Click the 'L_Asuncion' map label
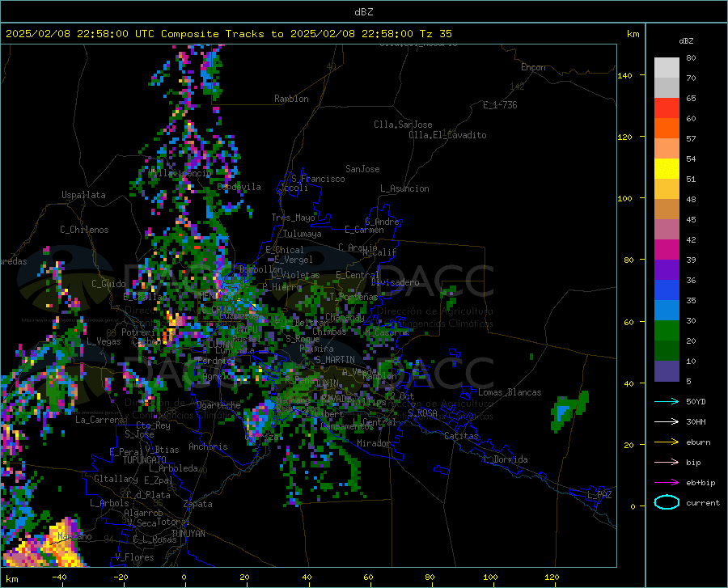The width and height of the screenshot is (728, 588). tap(404, 188)
